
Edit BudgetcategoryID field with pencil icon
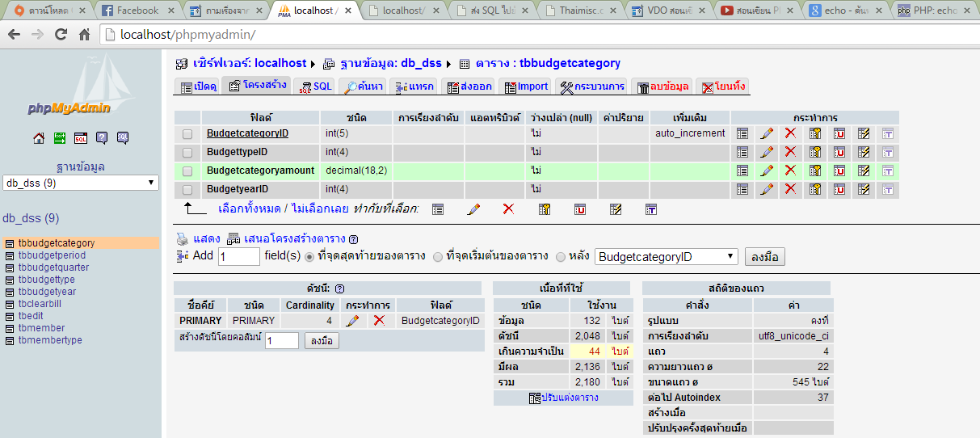[x=767, y=133]
